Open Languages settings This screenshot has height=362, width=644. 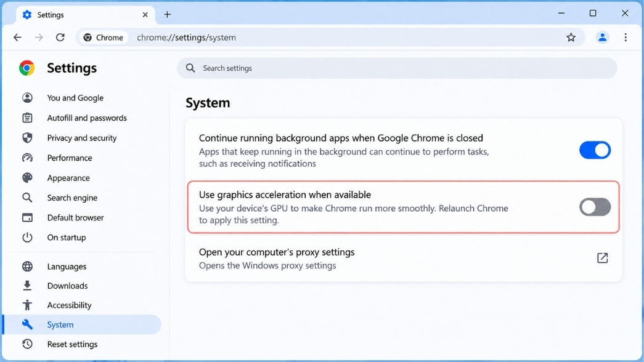(x=67, y=267)
